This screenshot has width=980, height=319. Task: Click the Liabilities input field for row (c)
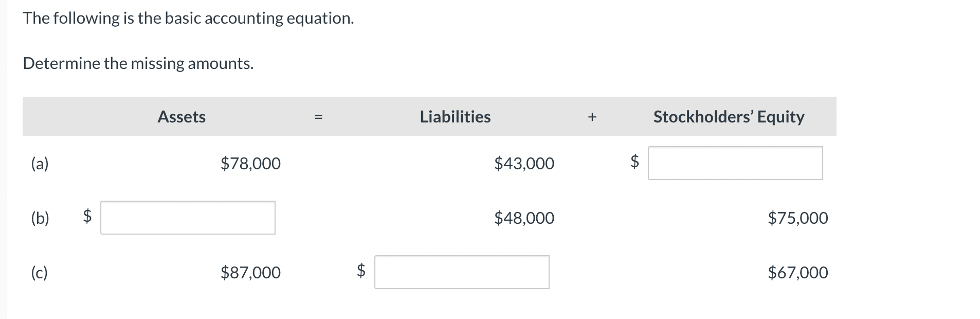pos(461,273)
